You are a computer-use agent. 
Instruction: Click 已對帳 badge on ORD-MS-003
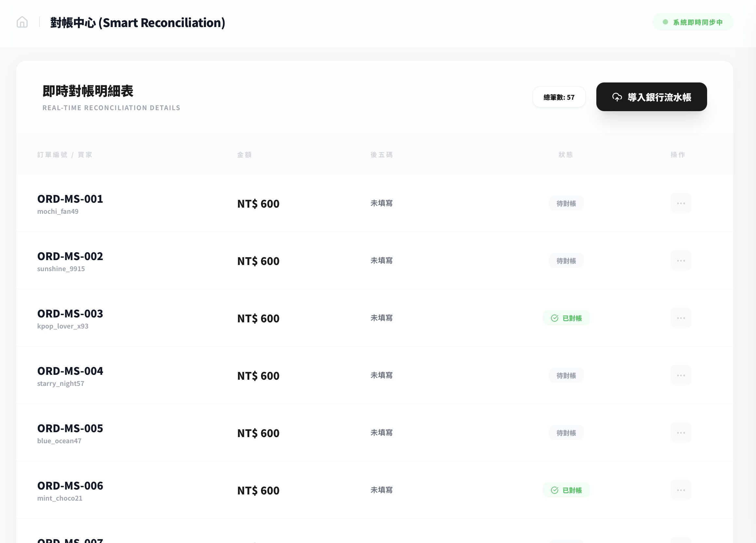[566, 318]
